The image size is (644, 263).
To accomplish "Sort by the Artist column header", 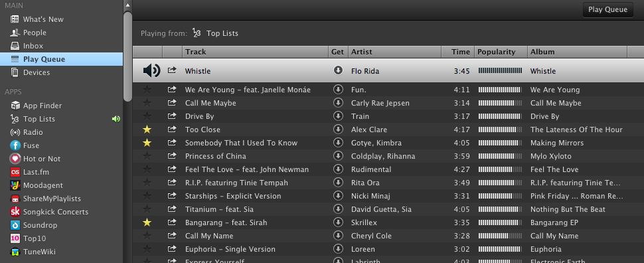I will point(394,52).
